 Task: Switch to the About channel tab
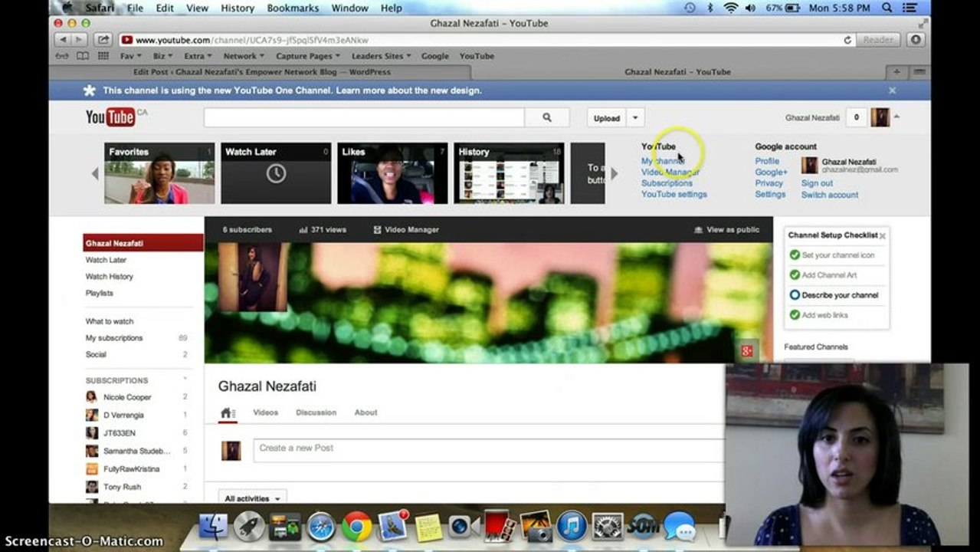(x=365, y=412)
